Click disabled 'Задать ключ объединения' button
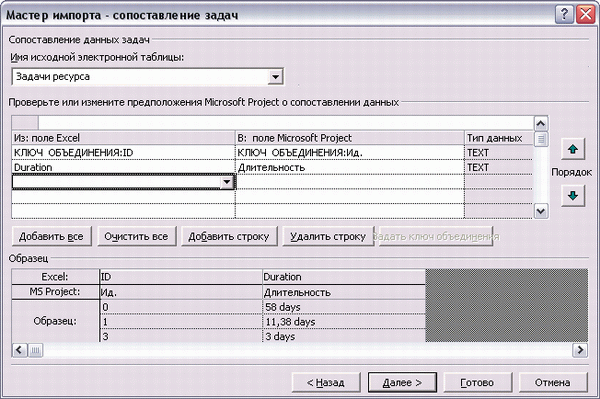Viewport: 600px width, 399px height. pyautogui.click(x=435, y=236)
